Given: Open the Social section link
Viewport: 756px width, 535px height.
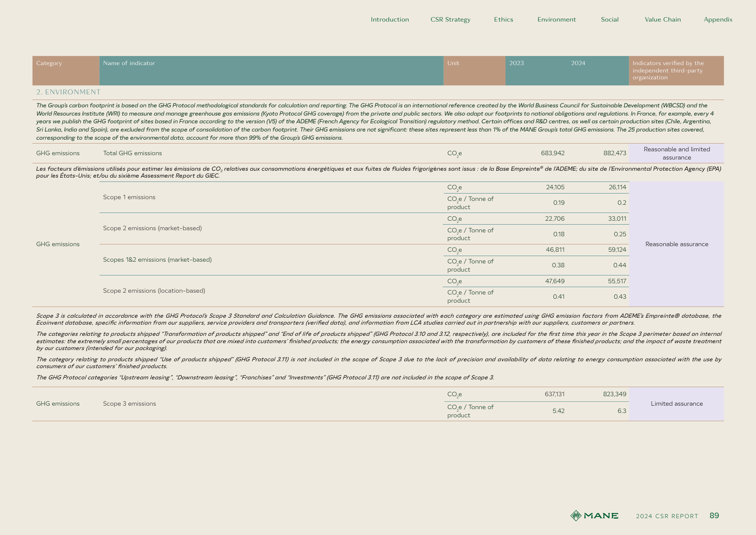Looking at the screenshot, I should click(x=609, y=19).
